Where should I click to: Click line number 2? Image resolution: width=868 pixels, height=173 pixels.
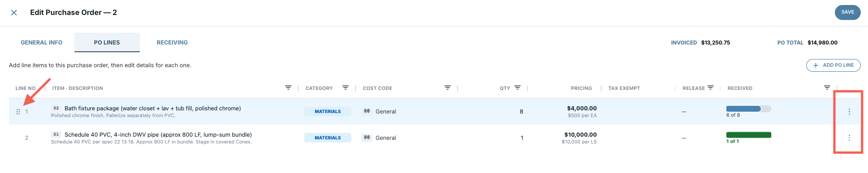(27, 138)
